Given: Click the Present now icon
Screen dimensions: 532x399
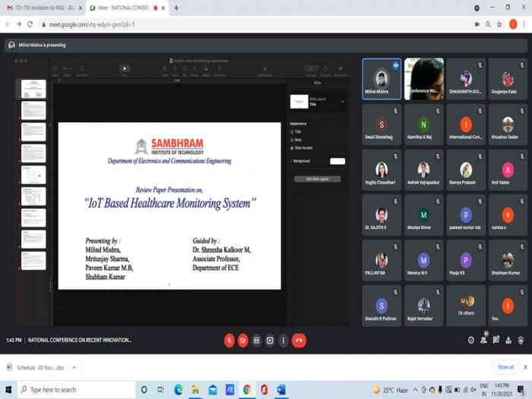Looking at the screenshot, I should point(270,340).
